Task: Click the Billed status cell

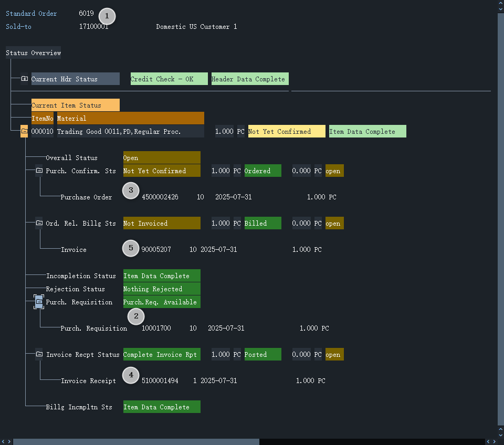Action: 262,223
